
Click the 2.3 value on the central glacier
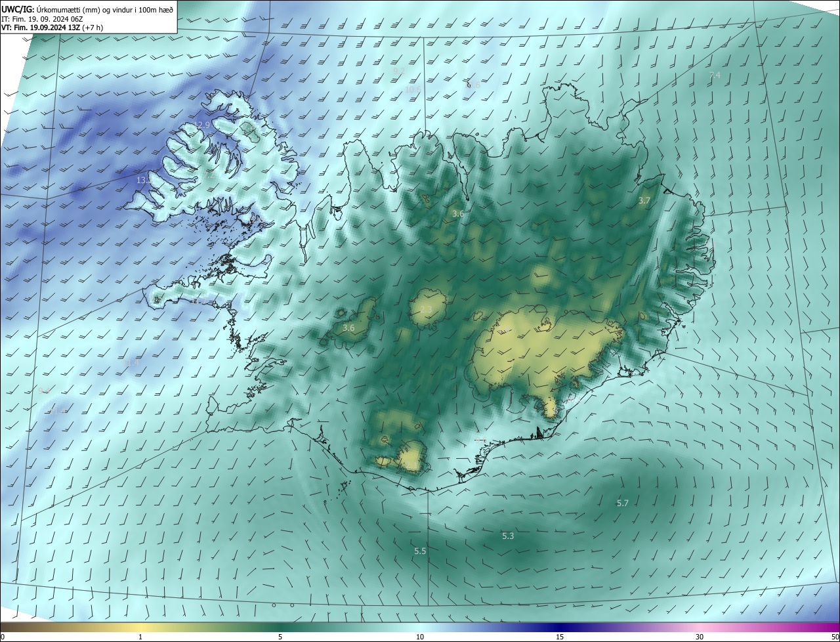[x=426, y=310]
